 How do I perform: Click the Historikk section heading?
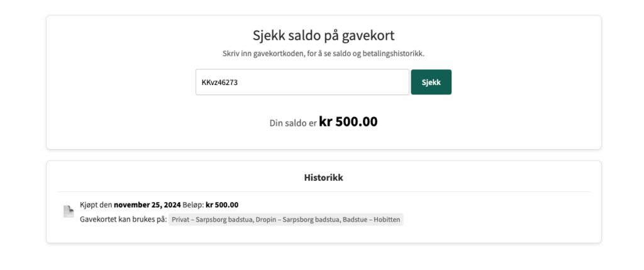pos(323,177)
